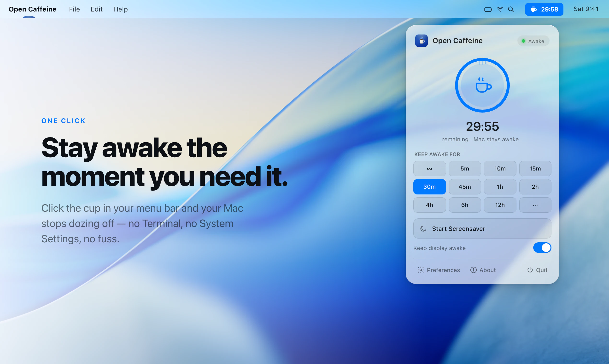609x364 pixels.
Task: Click the coffee cup 29:58 menu bar item
Action: (544, 9)
